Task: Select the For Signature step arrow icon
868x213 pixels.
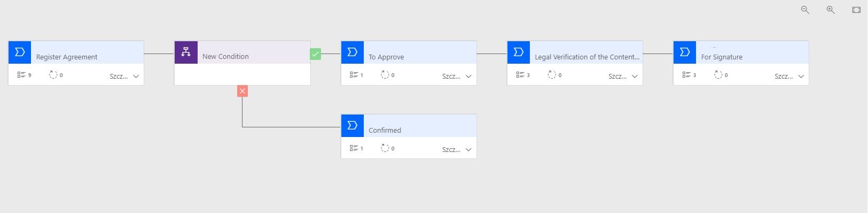Action: (x=684, y=52)
